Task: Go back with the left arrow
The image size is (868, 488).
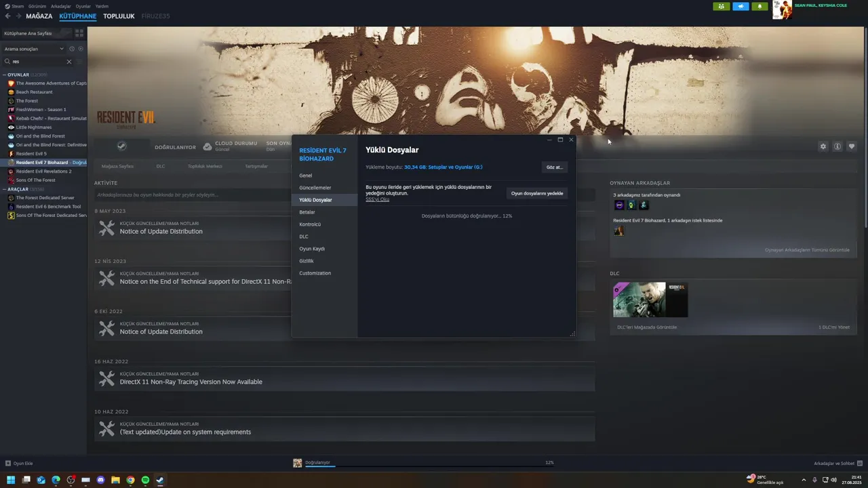Action: [7, 16]
